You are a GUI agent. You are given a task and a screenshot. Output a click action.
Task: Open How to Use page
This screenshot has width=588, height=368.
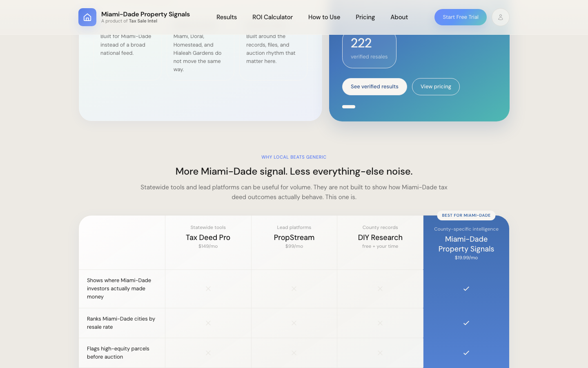pos(324,17)
